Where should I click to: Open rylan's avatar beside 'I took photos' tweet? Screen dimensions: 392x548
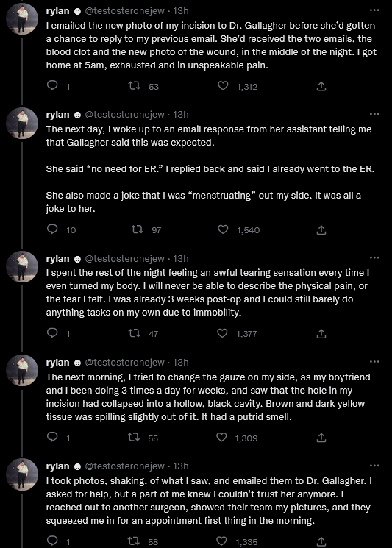22,474
